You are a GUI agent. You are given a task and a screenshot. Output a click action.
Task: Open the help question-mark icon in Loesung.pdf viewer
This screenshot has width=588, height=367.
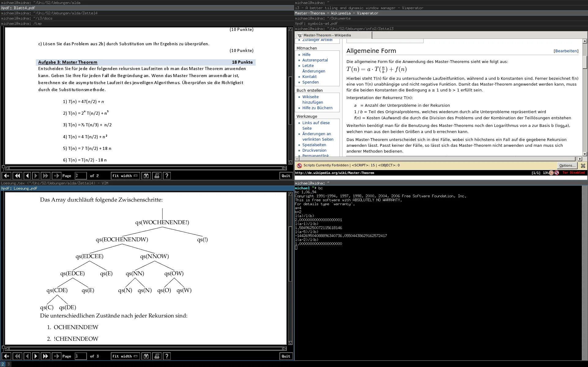(x=167, y=356)
